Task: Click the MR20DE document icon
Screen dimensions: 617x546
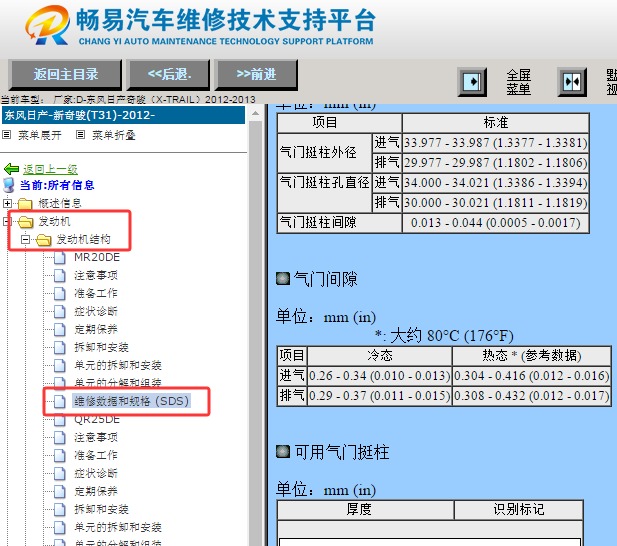Action: tap(59, 258)
